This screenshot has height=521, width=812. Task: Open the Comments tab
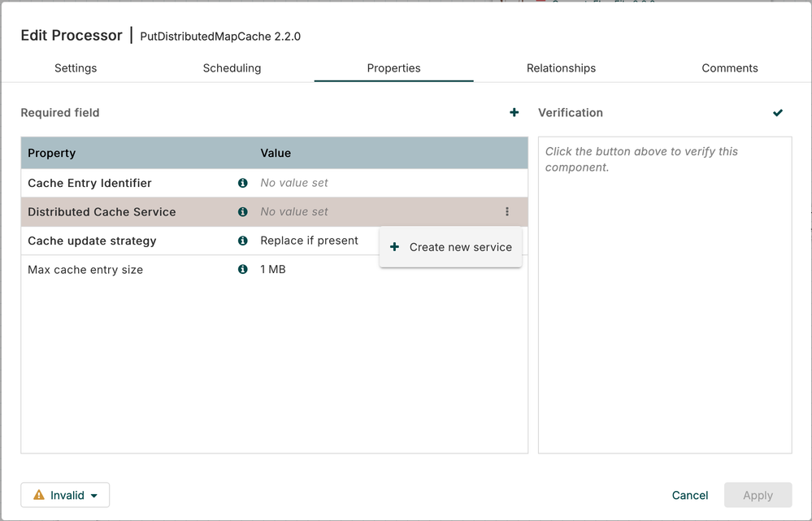(x=729, y=68)
